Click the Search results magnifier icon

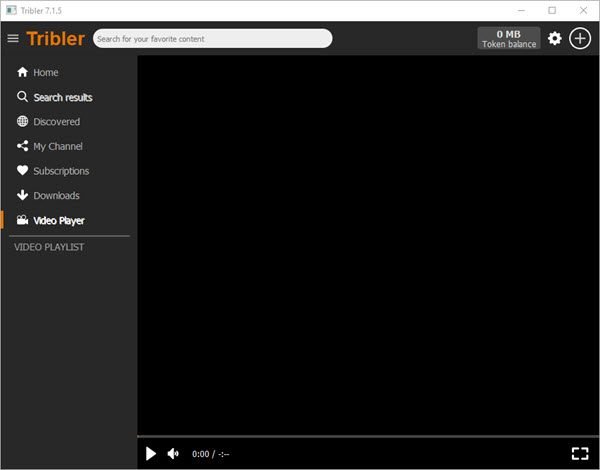pos(22,97)
